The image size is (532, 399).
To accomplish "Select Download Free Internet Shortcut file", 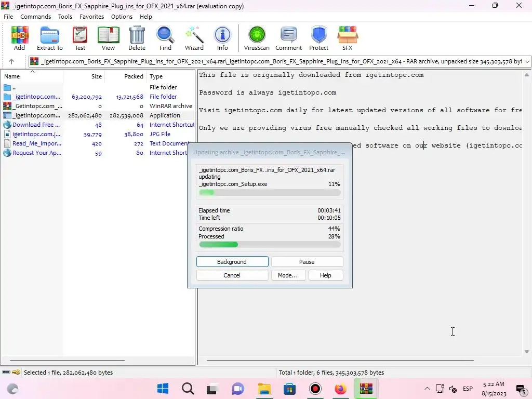I will (98, 125).
